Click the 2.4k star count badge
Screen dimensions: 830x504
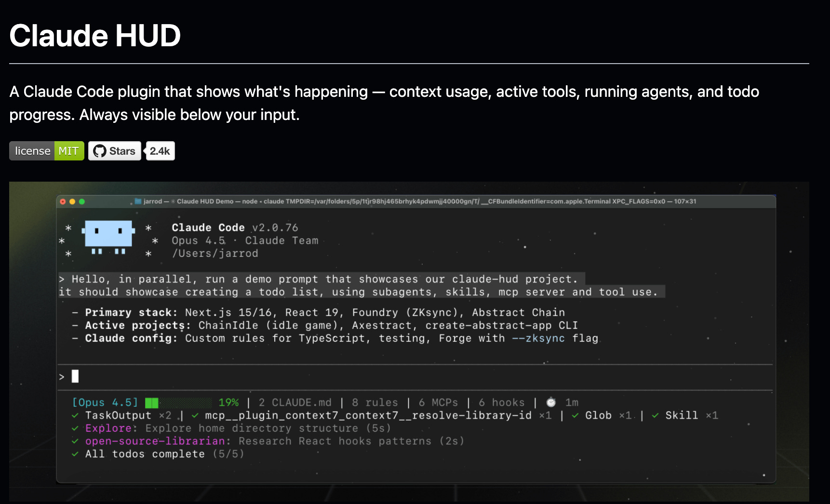(160, 151)
